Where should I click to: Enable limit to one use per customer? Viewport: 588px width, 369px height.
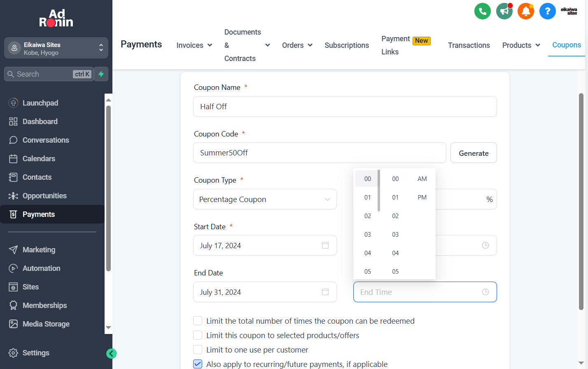pyautogui.click(x=198, y=350)
